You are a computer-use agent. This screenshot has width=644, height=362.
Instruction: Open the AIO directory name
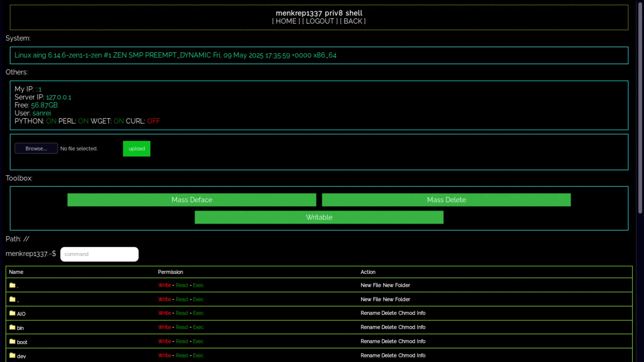pos(21,314)
